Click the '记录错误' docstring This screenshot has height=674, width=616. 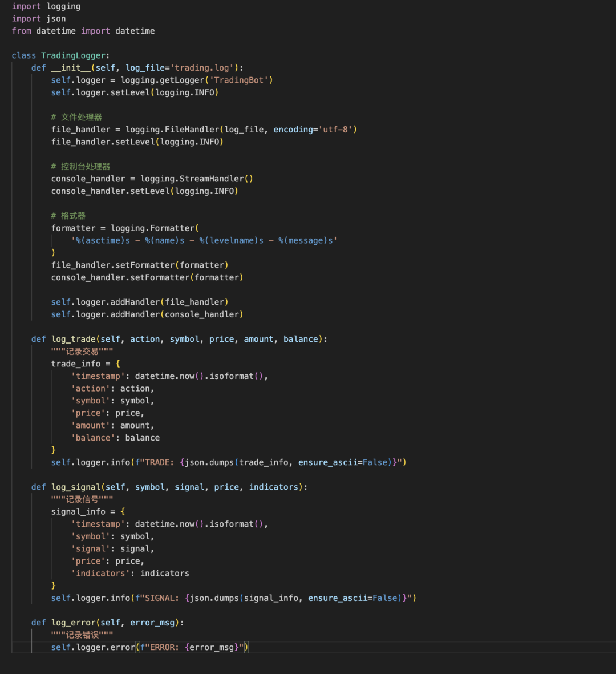pos(82,635)
